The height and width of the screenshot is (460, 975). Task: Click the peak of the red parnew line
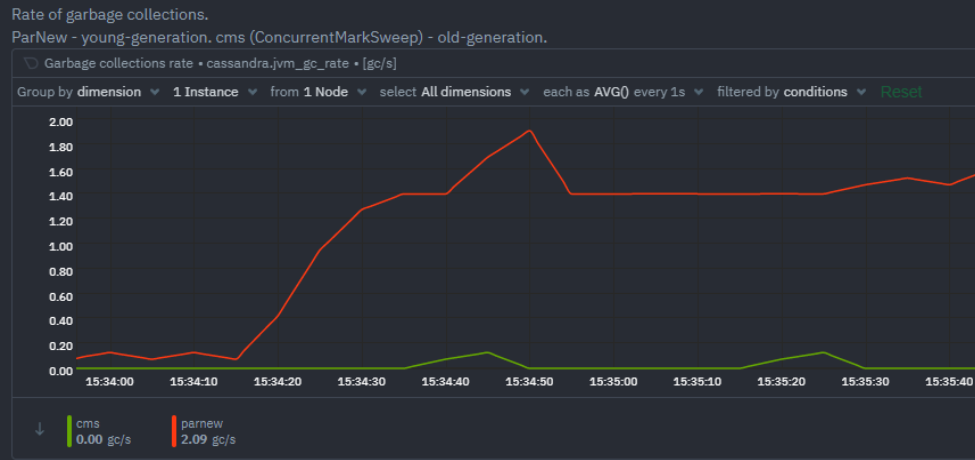click(529, 131)
